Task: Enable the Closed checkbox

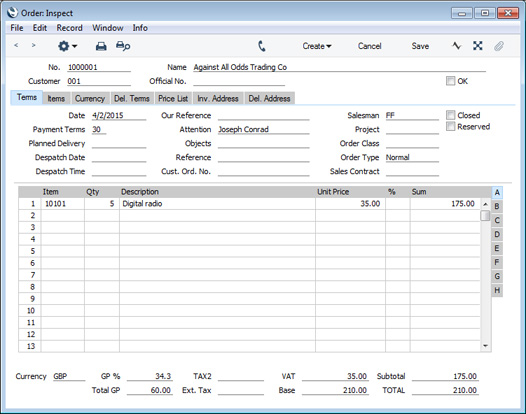Action: (450, 115)
